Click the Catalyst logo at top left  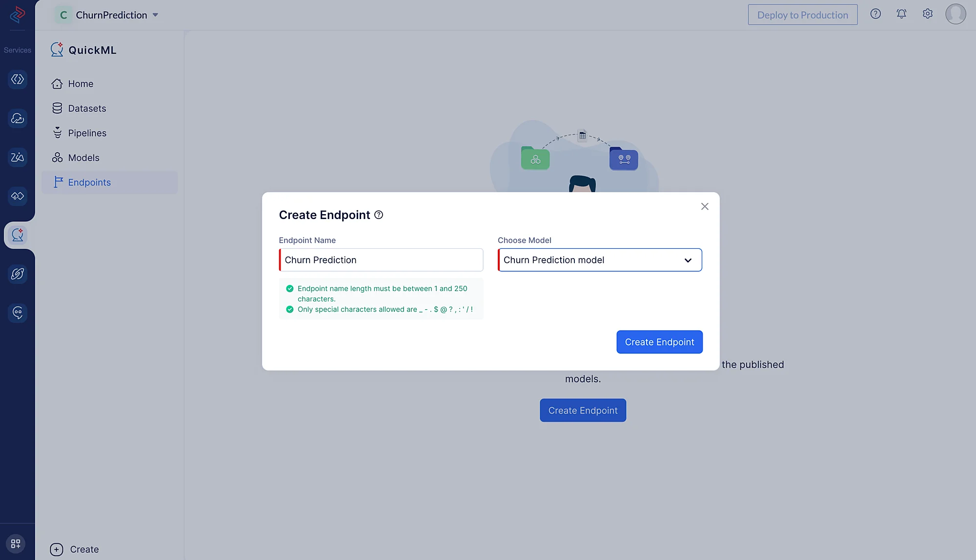tap(17, 15)
